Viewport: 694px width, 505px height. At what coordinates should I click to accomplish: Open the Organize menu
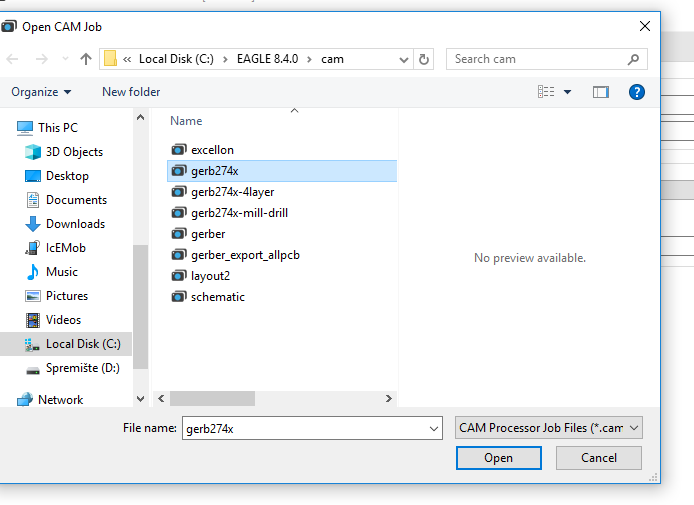[x=41, y=92]
